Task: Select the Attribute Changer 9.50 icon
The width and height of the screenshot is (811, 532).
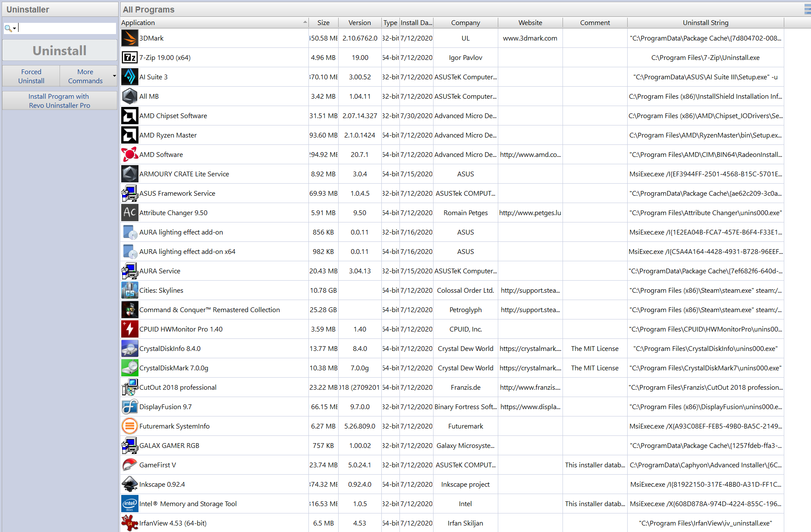Action: (x=129, y=213)
